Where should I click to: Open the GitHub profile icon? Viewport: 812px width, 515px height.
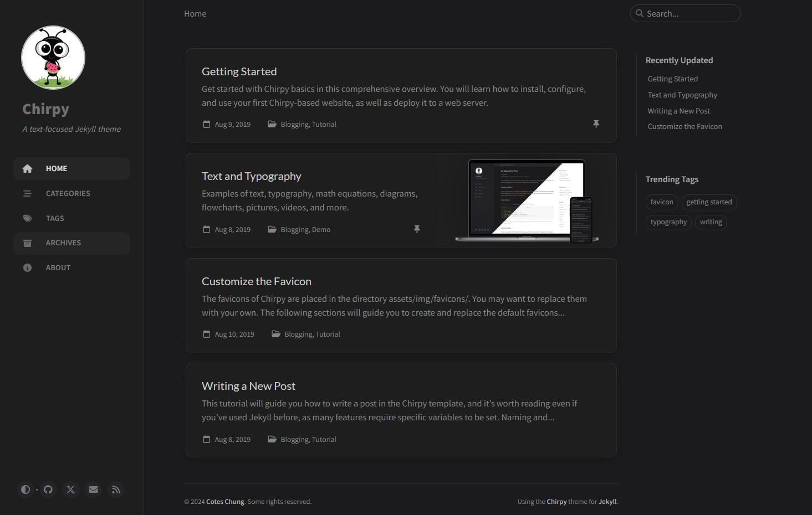pyautogui.click(x=48, y=490)
